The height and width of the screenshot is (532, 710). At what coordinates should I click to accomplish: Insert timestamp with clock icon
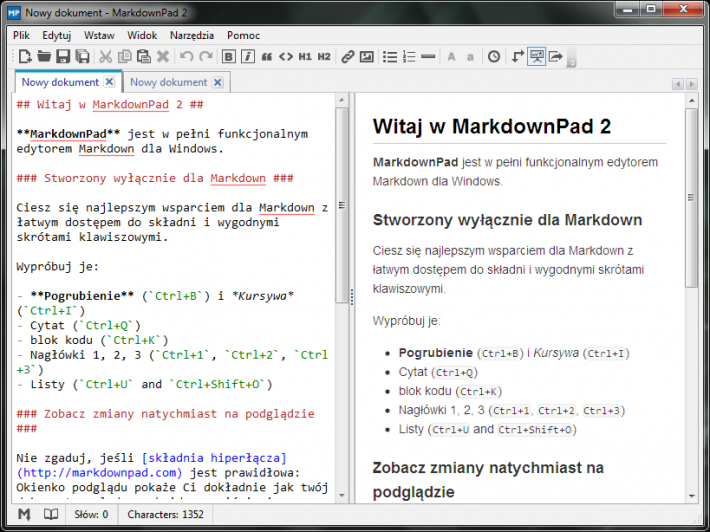494,57
